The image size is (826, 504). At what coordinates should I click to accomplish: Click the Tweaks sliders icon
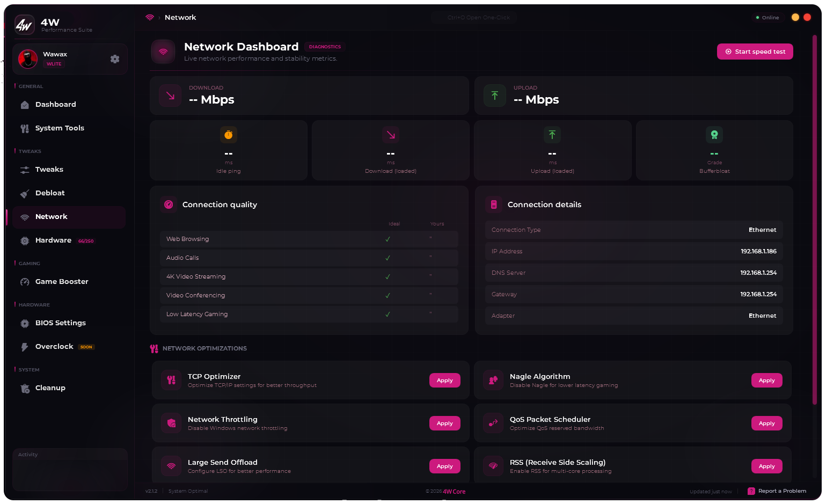point(25,170)
